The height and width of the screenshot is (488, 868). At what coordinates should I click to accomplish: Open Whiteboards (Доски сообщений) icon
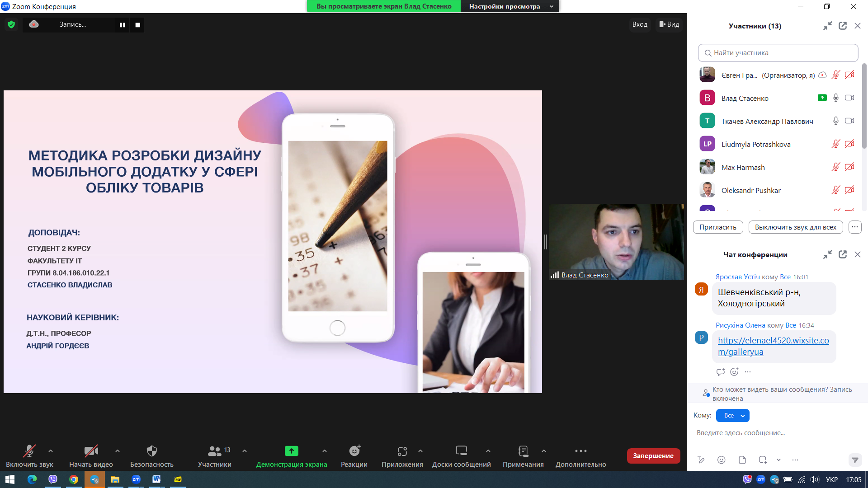[x=461, y=450]
